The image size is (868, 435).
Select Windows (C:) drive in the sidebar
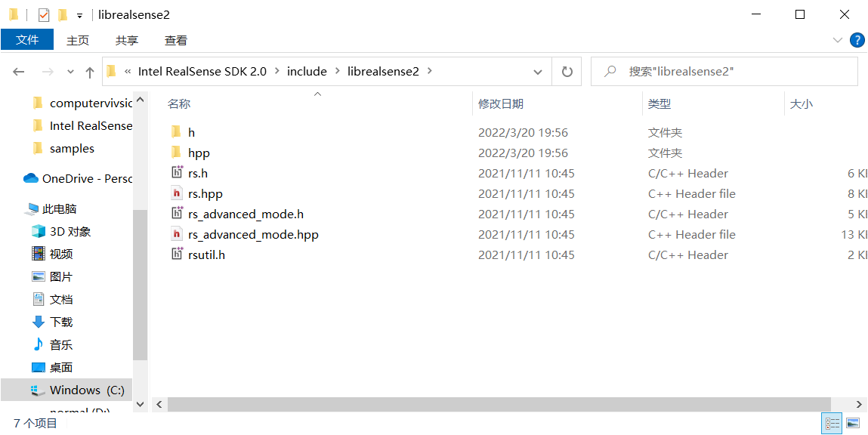pos(76,390)
